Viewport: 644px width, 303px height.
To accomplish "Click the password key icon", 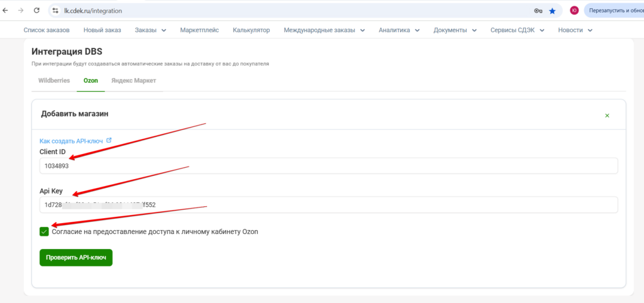I will (538, 11).
